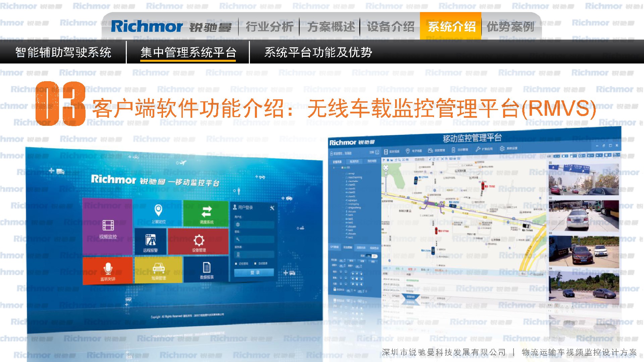Open 集中管理系统平台 sub-section
Viewport: 644px width, 362px height.
188,52
